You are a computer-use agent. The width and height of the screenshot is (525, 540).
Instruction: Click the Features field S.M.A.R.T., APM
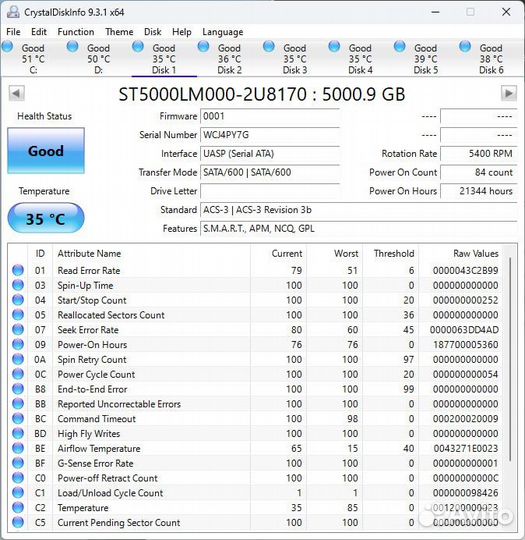tap(359, 228)
